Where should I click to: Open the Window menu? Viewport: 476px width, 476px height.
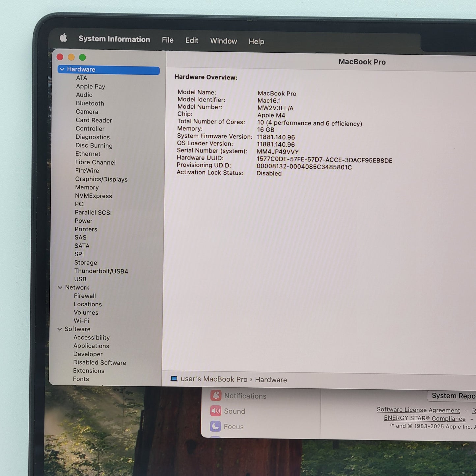click(224, 41)
